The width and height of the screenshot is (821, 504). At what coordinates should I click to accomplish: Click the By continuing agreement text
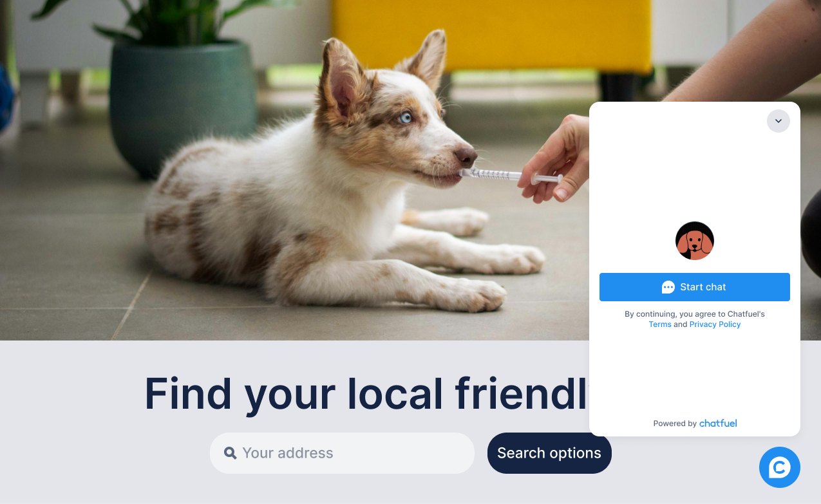[695, 314]
